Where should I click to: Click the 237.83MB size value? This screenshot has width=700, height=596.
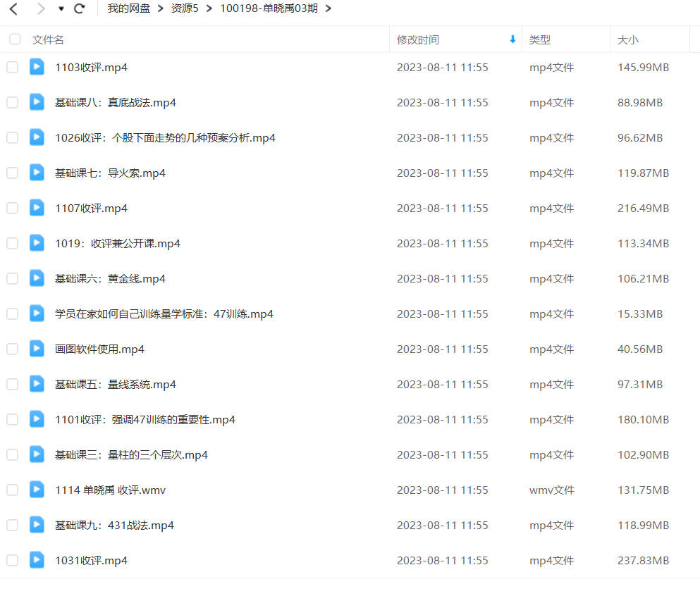coord(644,561)
